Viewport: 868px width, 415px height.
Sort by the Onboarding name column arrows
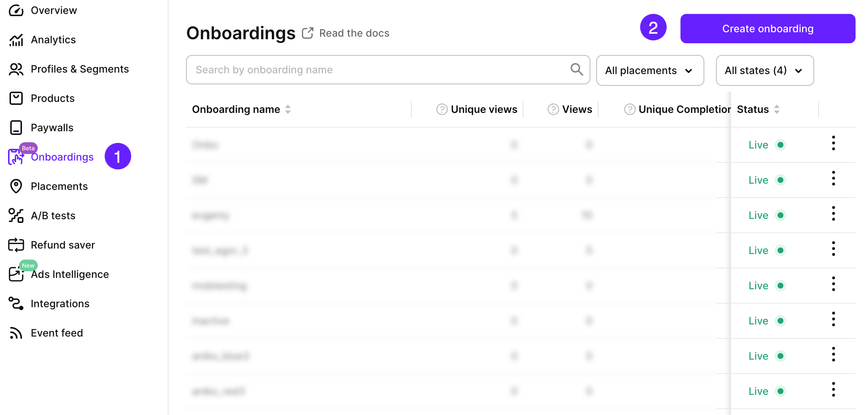click(x=288, y=109)
